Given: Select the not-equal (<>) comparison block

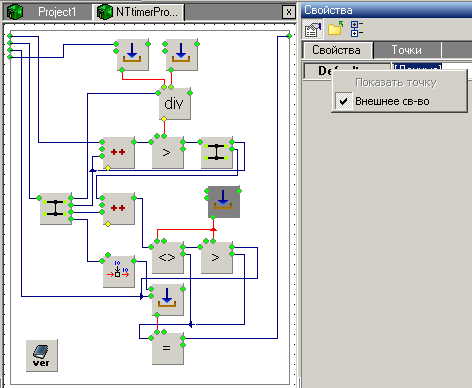Looking at the screenshot, I should coord(168,258).
